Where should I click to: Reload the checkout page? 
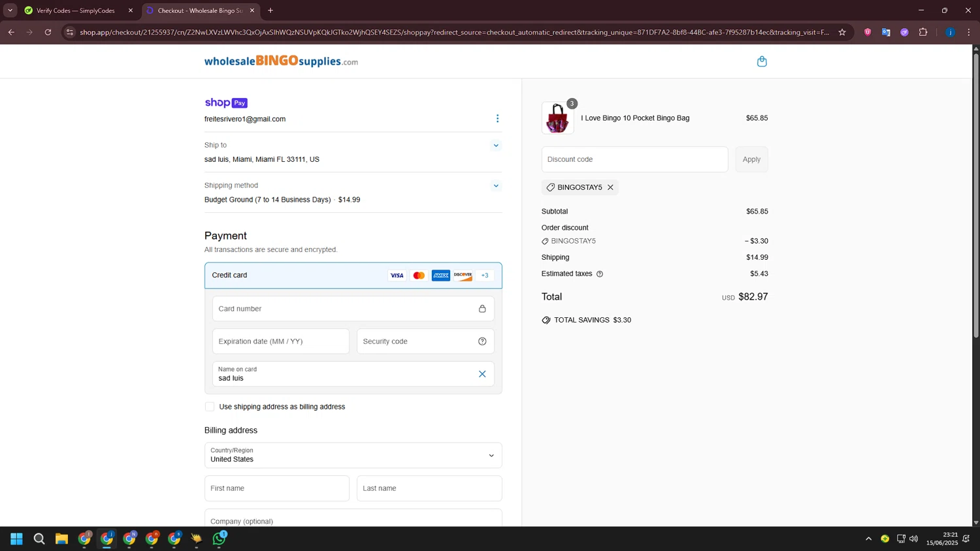tap(48, 32)
